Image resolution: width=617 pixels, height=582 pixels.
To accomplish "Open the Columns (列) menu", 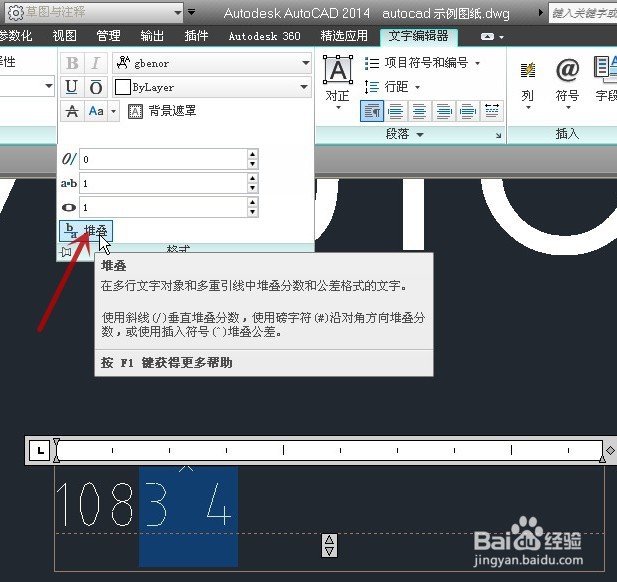I will click(x=528, y=85).
